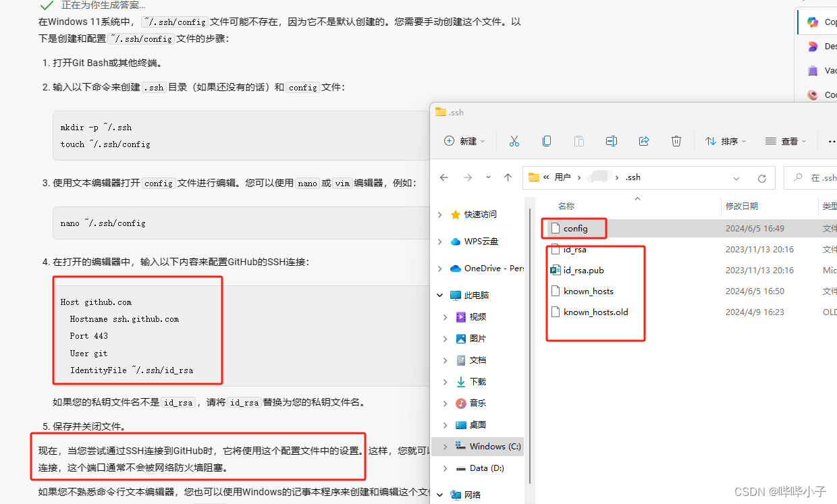837x504 pixels.
Task: Open the three-dots more options menu
Action: (832, 141)
